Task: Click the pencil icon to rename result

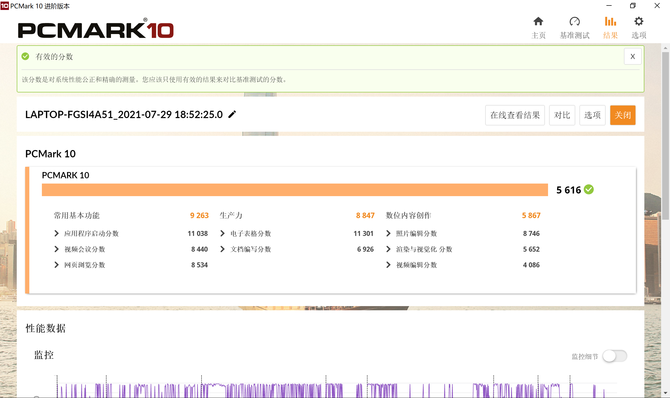Action: point(232,114)
